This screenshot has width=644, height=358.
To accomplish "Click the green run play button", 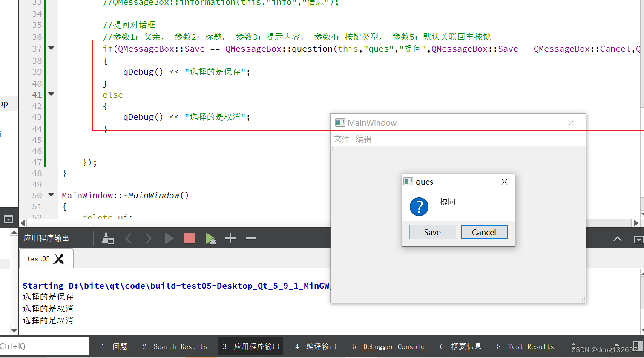I will point(169,238).
